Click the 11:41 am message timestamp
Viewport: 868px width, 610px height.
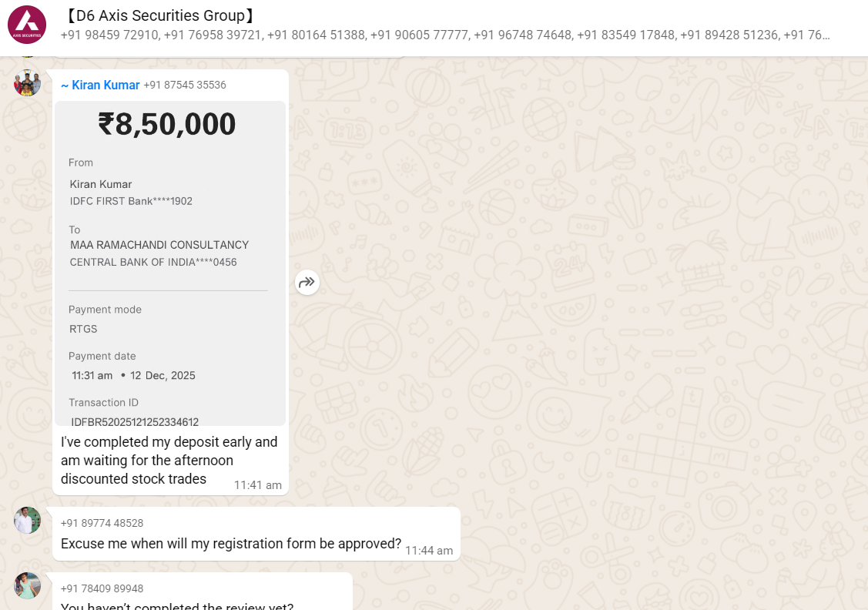point(258,485)
